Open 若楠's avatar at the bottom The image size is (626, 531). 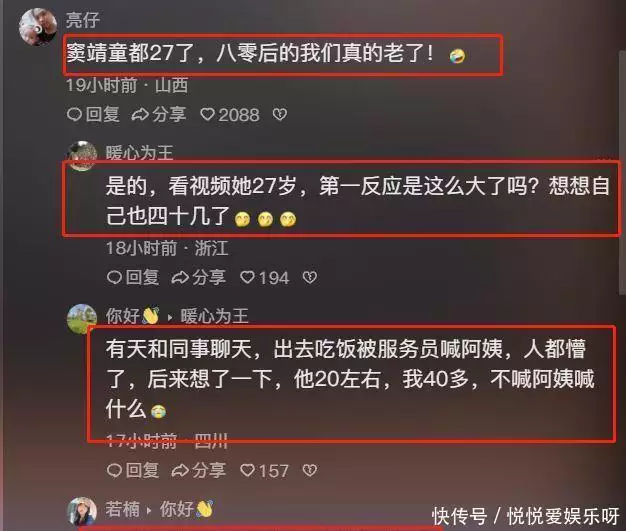(x=82, y=511)
